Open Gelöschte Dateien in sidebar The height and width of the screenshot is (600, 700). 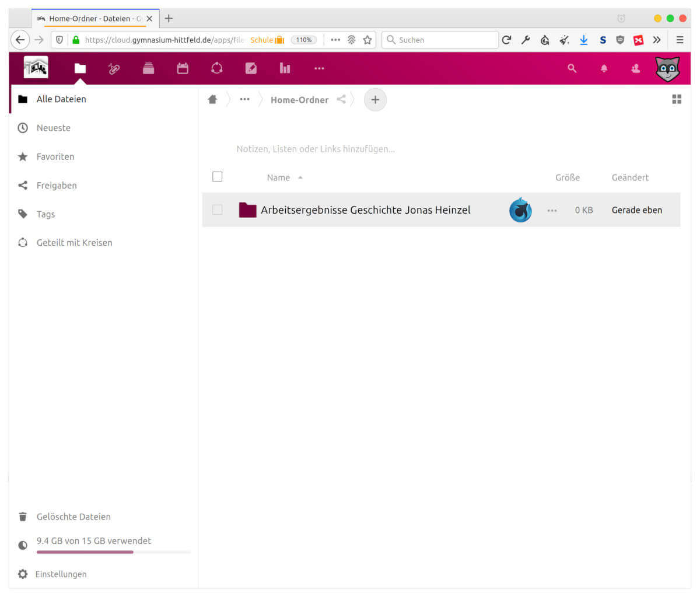[x=73, y=517]
